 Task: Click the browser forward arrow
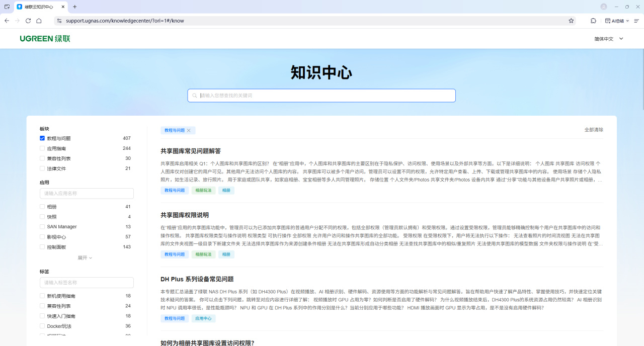[18, 21]
